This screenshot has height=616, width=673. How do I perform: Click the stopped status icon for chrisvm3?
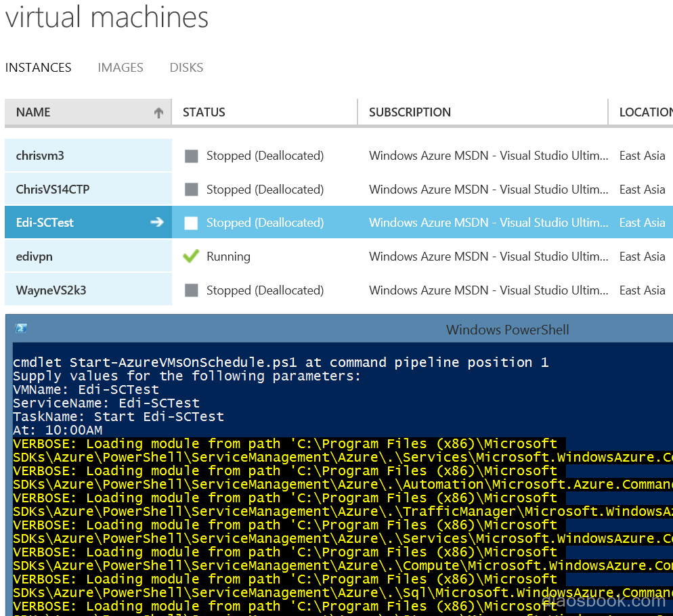(x=192, y=156)
